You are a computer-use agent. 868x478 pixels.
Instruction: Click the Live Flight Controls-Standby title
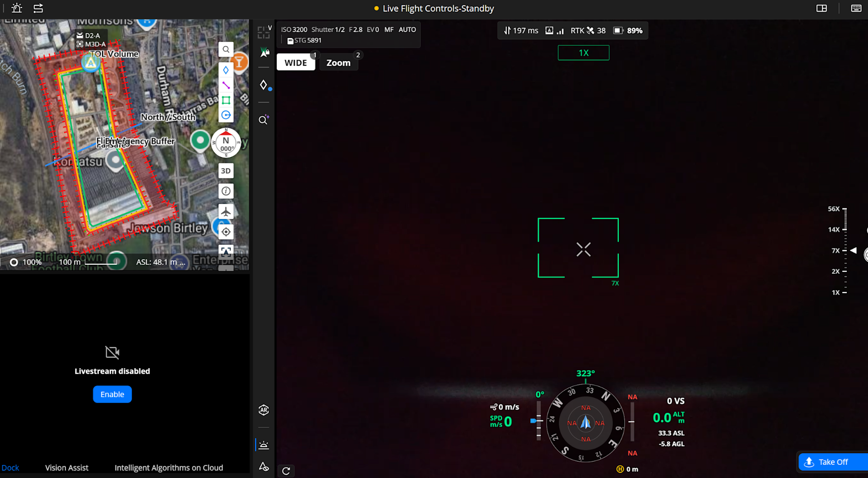click(438, 8)
